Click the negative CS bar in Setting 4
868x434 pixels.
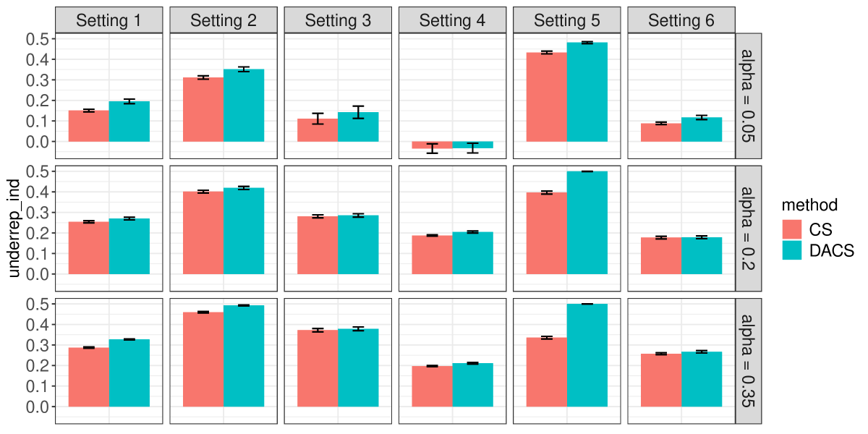point(432,145)
